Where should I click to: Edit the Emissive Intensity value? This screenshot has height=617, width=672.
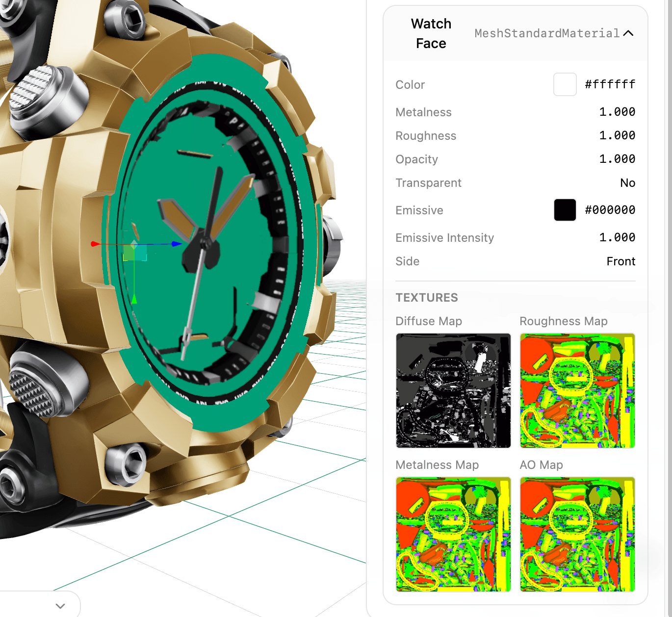[617, 237]
